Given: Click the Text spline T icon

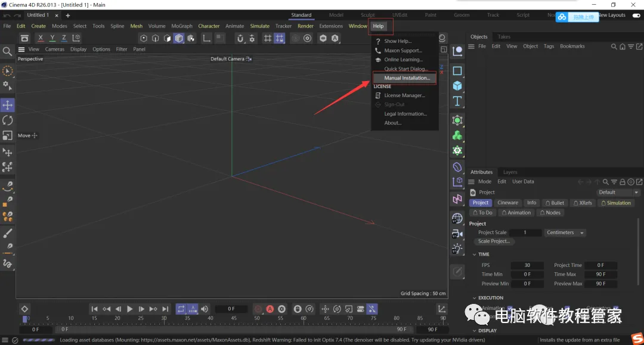Looking at the screenshot, I should 457,101.
